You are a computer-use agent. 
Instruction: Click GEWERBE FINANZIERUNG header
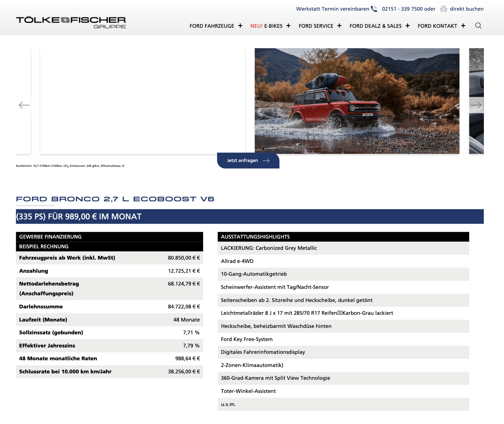[109, 237]
